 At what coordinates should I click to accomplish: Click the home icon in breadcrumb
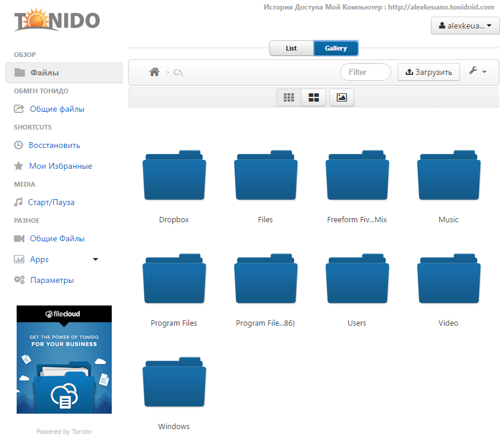[155, 72]
